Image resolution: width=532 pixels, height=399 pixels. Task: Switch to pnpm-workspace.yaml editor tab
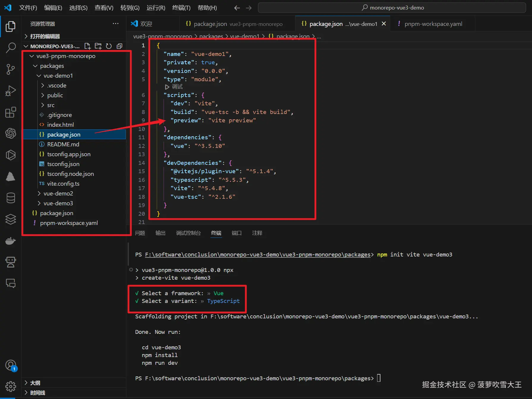[x=433, y=24]
